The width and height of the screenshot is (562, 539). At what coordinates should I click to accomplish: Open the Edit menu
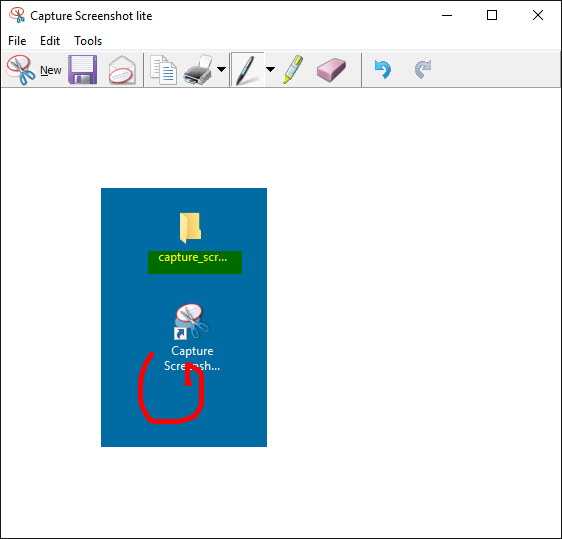50,41
